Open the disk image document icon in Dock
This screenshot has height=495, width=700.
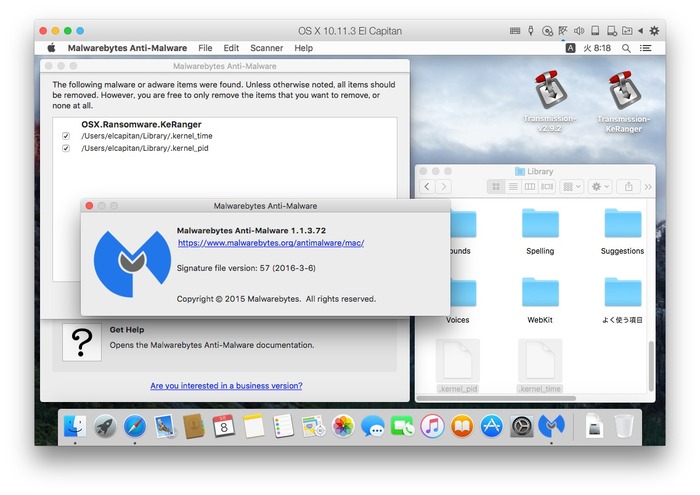point(594,426)
